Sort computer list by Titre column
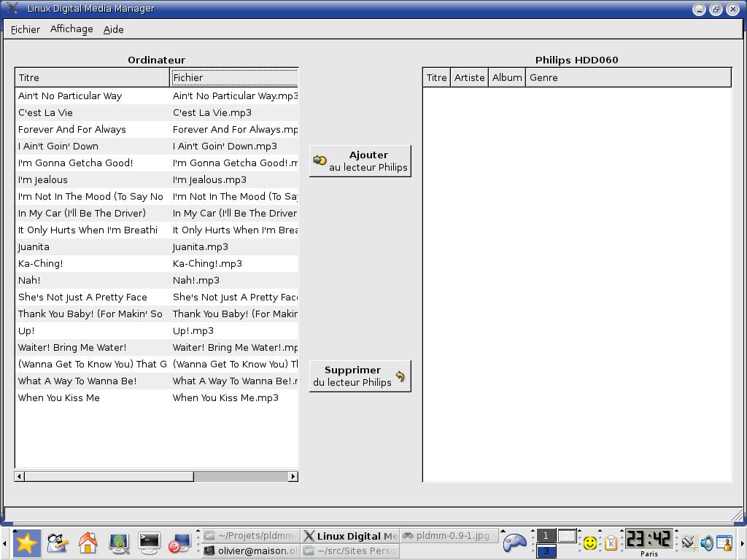 (x=92, y=77)
